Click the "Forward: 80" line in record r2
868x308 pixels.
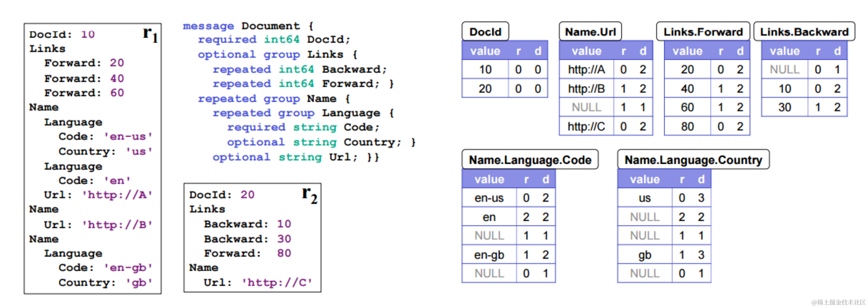click(x=248, y=253)
